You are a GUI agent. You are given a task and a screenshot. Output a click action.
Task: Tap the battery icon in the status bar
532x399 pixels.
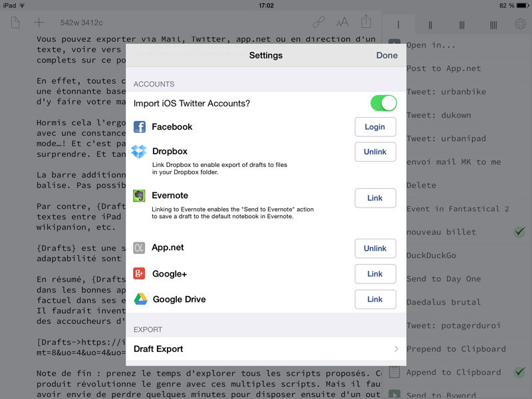(x=523, y=5)
